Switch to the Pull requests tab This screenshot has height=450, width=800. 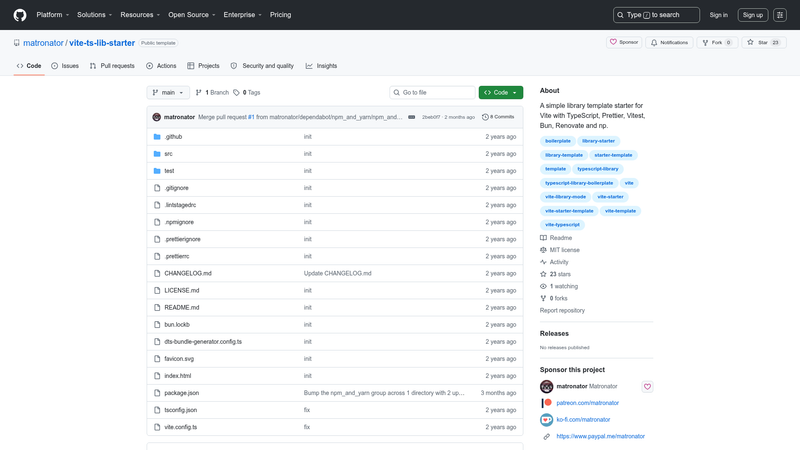click(112, 66)
